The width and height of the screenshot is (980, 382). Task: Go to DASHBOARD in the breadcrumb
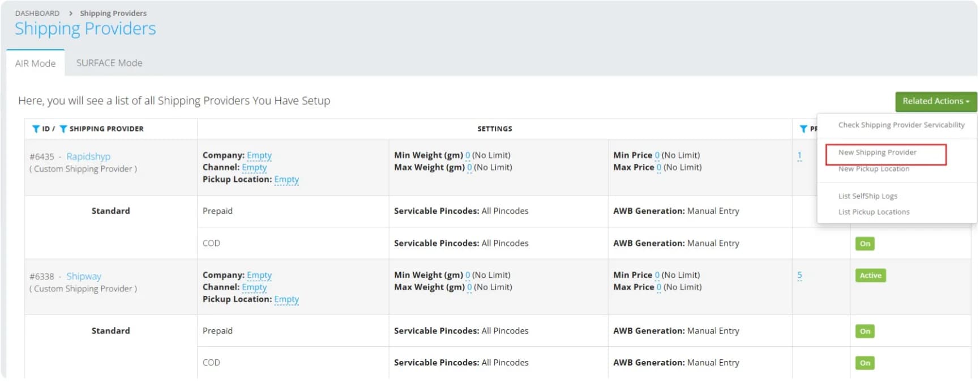click(37, 13)
